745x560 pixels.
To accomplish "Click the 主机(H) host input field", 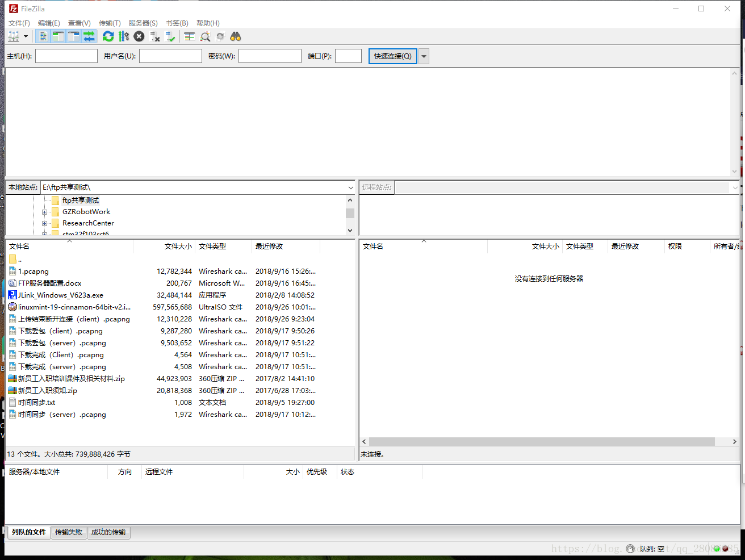I will pyautogui.click(x=66, y=56).
